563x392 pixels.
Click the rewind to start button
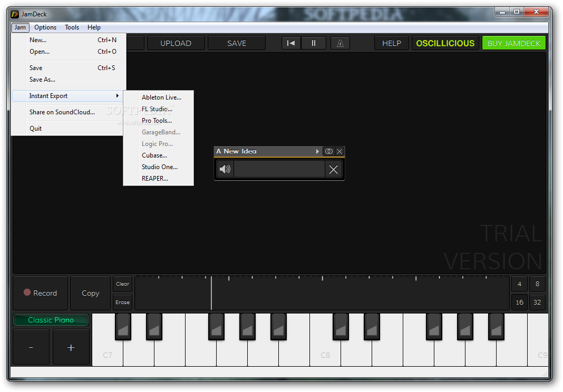[291, 43]
